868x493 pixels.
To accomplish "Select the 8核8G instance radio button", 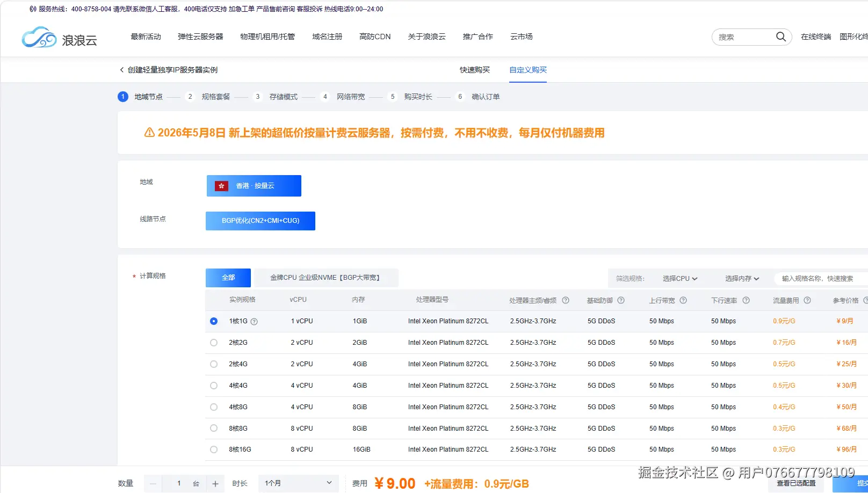I will (x=214, y=428).
